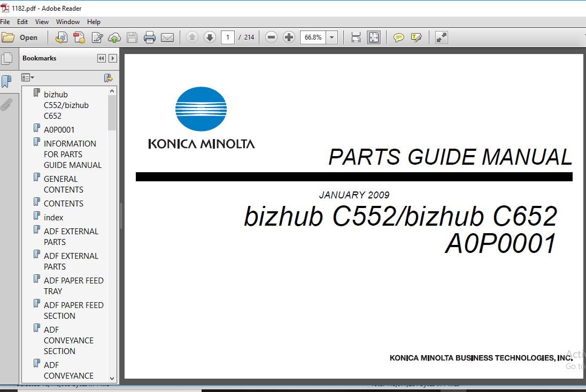Open the first ADF EXTERNAL PARTS bookmark
This screenshot has width=586, height=392.
[71, 236]
